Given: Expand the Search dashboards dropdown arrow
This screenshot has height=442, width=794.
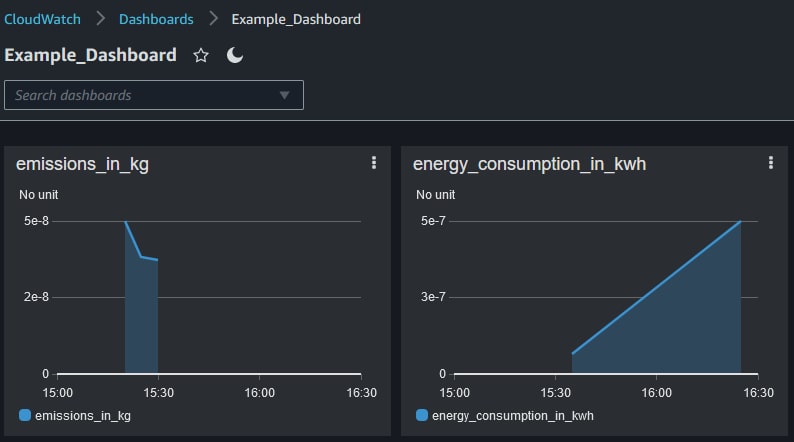Looking at the screenshot, I should pos(285,95).
